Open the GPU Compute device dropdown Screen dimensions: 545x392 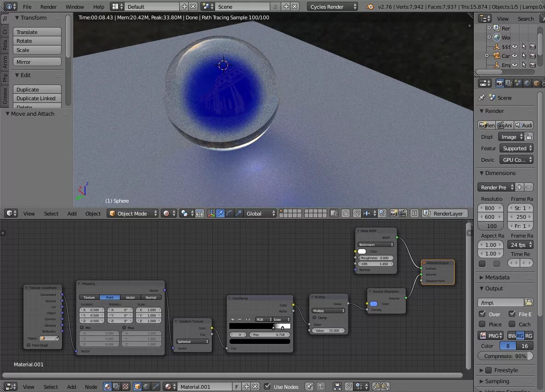(x=516, y=160)
